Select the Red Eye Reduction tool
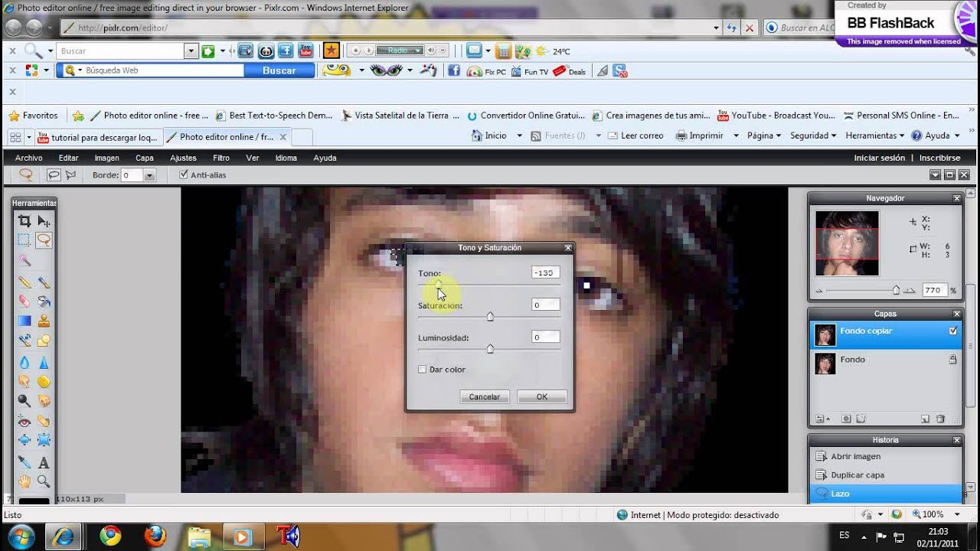The height and width of the screenshot is (551, 980). [24, 421]
